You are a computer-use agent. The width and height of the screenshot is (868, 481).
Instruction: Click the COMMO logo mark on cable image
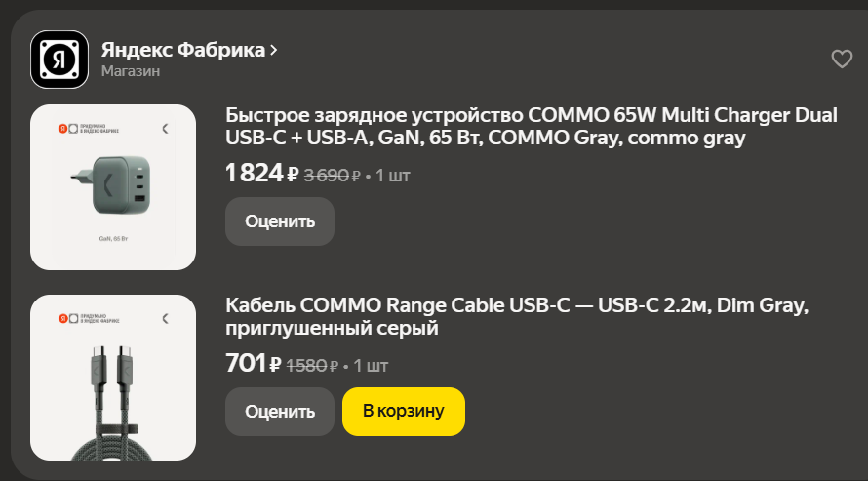coord(165,318)
